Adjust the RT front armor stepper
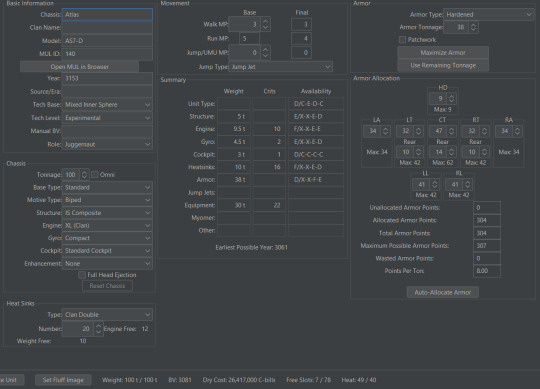Viewport: 540px width, 389px height. [485, 131]
